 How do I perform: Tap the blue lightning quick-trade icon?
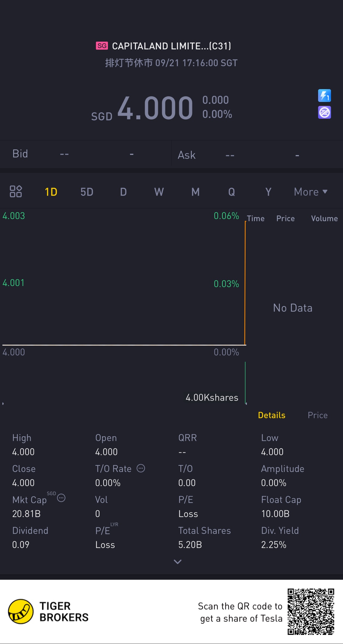coord(324,96)
